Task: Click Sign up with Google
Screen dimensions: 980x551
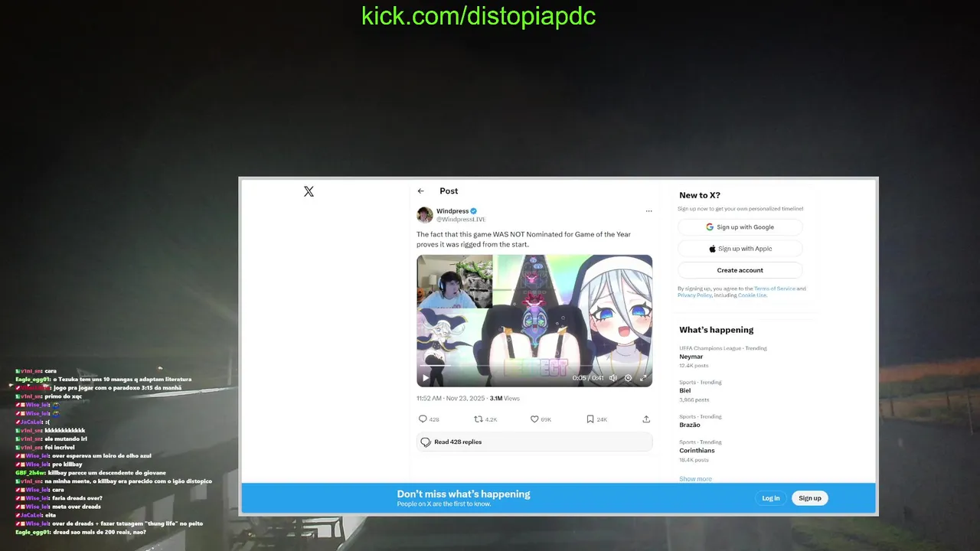Action: pyautogui.click(x=740, y=227)
